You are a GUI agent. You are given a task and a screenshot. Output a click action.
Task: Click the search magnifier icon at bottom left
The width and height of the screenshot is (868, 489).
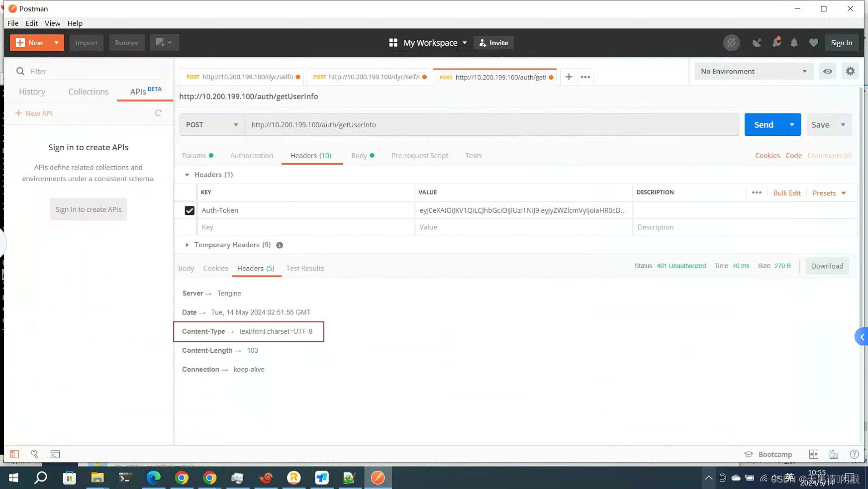point(34,454)
